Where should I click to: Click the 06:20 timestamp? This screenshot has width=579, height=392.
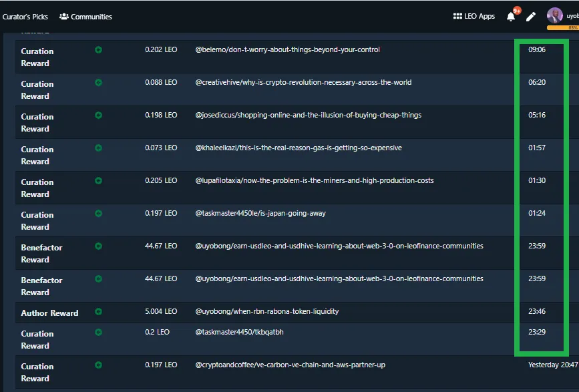[x=536, y=82]
